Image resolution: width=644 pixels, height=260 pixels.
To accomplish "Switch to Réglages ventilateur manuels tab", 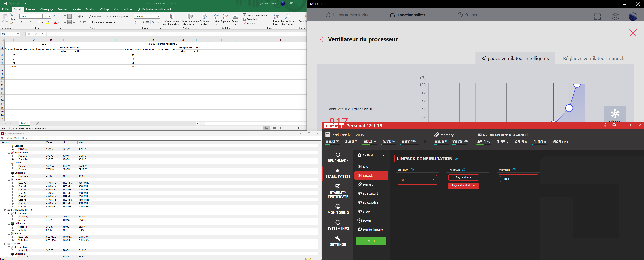I will tap(594, 58).
